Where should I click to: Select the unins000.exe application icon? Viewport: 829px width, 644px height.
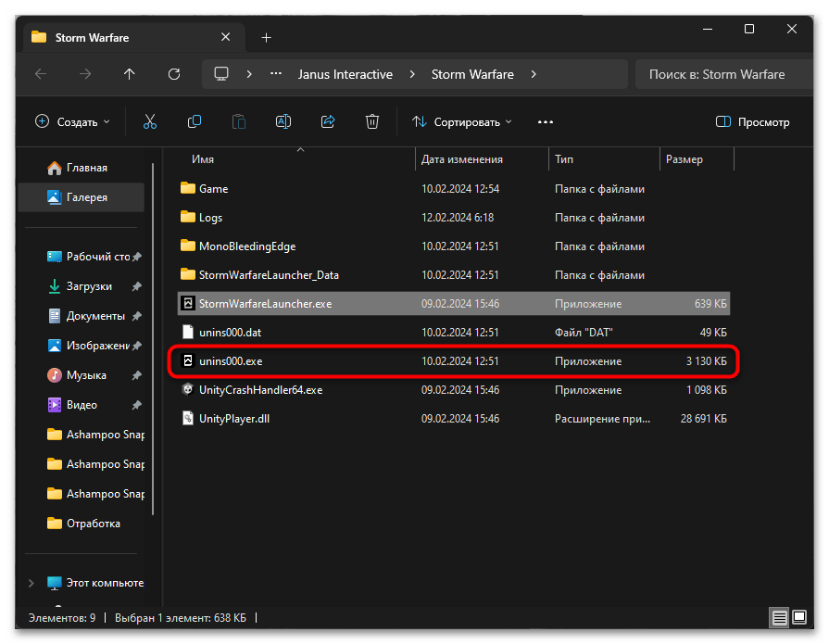188,361
